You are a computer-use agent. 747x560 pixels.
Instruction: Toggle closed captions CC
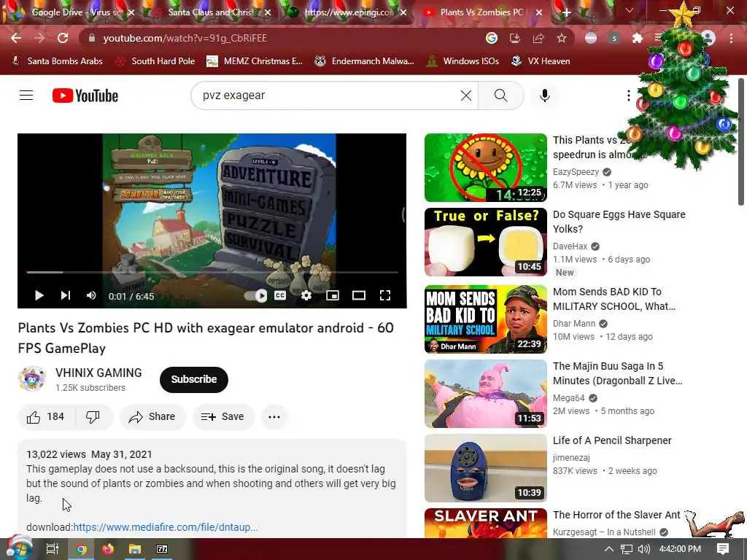(280, 296)
